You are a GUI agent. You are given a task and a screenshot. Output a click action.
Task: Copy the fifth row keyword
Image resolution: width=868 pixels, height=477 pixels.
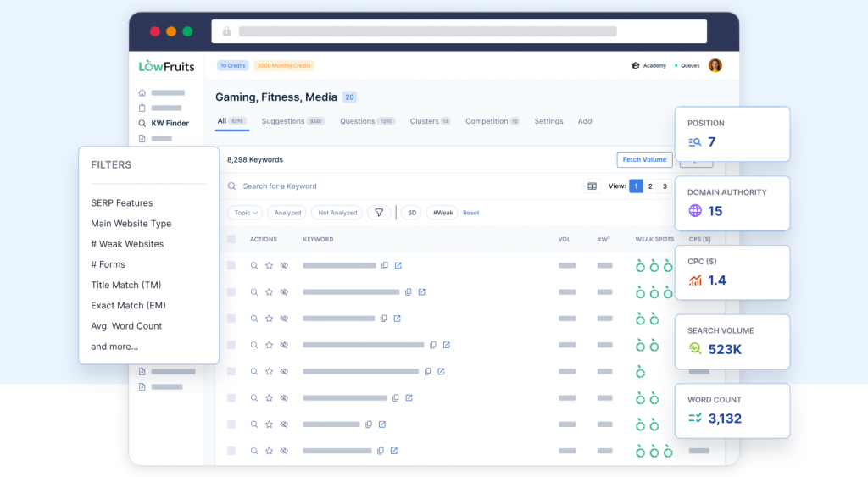coord(427,372)
